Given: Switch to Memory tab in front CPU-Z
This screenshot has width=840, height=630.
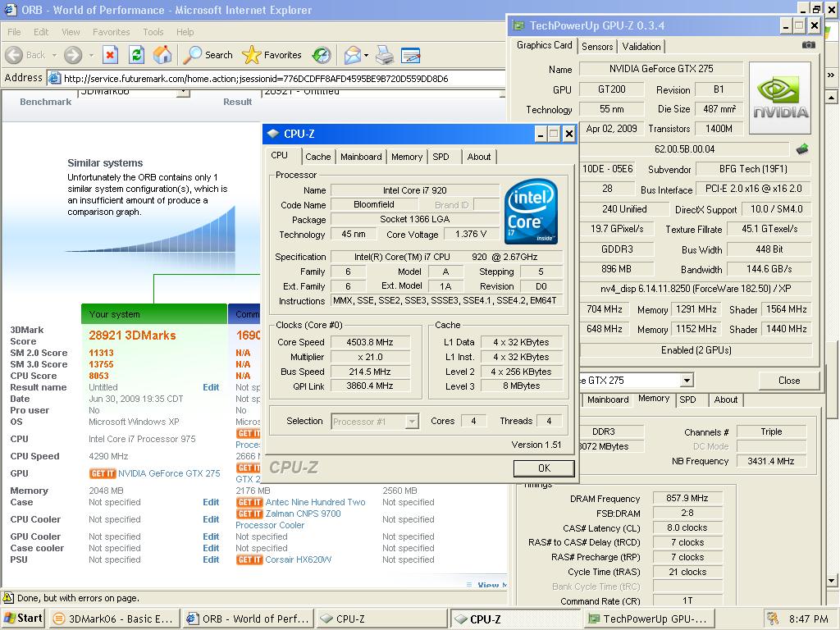Looking at the screenshot, I should pyautogui.click(x=407, y=157).
